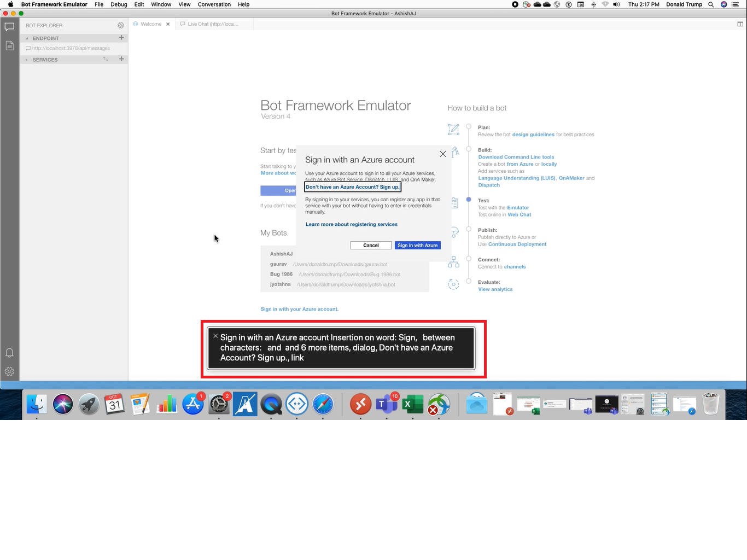Click the Plan step pencil icon
This screenshot has width=747, height=560.
tap(453, 129)
